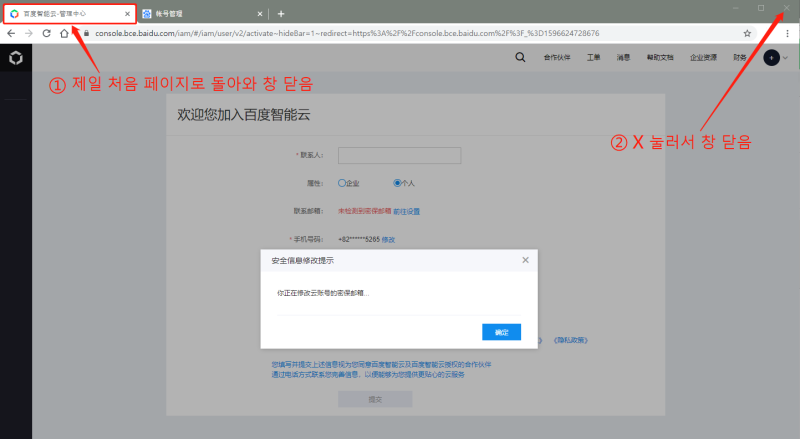Image resolution: width=800 pixels, height=439 pixels.
Task: Open 财务 in the top navigation
Action: pos(740,57)
